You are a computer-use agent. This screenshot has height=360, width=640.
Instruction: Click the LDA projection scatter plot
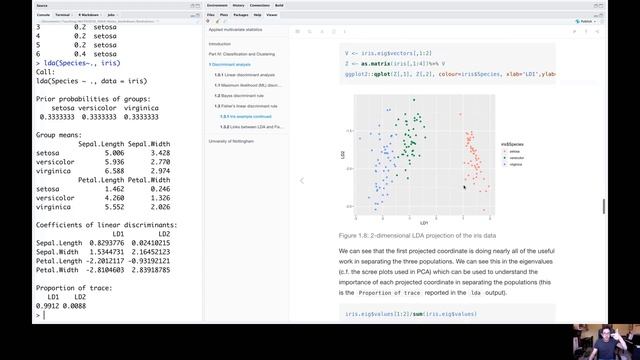[424, 155]
